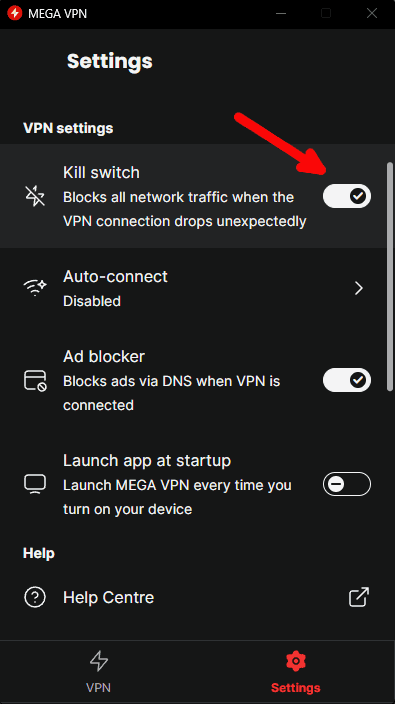Open the Help Centre external link icon
The width and height of the screenshot is (395, 704).
[359, 598]
